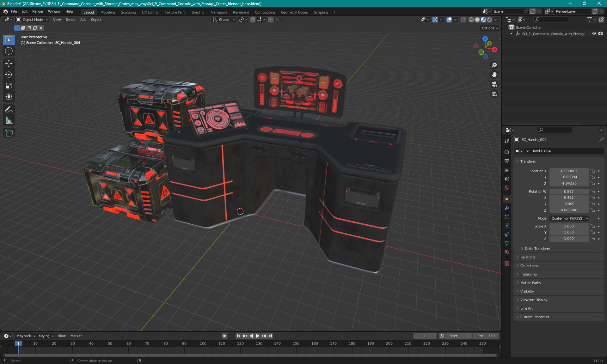Expand the Relations panel
This screenshot has height=364, width=607.
pos(527,257)
